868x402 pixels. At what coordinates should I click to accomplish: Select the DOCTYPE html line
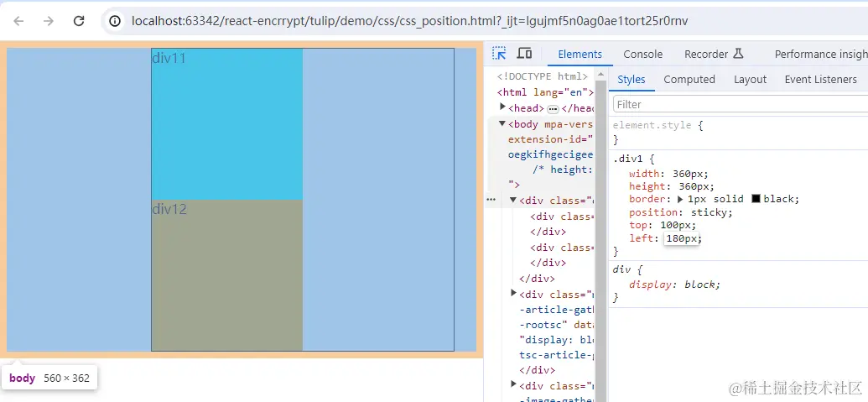[543, 76]
